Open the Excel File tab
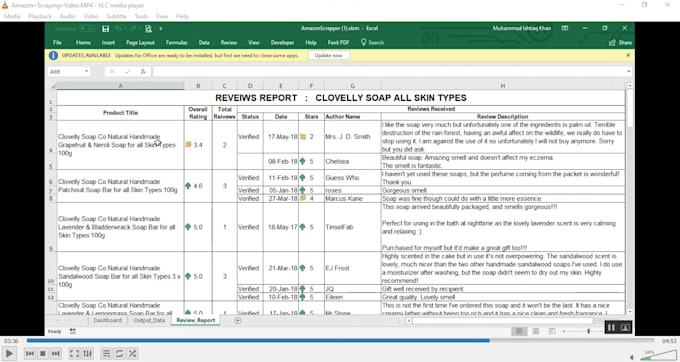This screenshot has height=362, width=680. point(57,42)
